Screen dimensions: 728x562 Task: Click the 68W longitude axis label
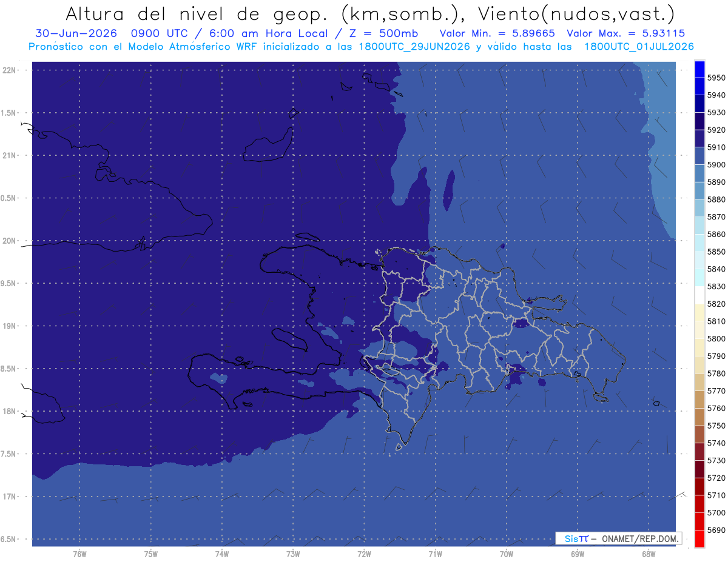click(x=649, y=554)
